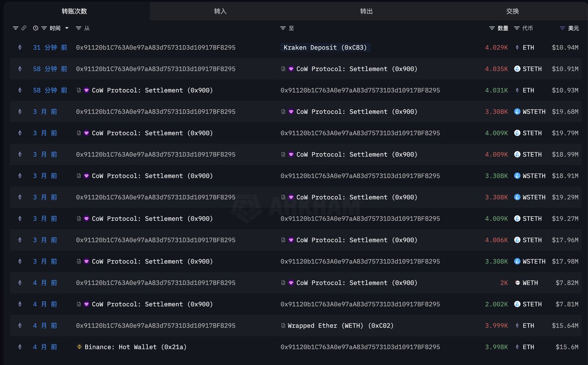This screenshot has height=365, width=588.
Task: Switch to the 转入 tab
Action: point(220,11)
